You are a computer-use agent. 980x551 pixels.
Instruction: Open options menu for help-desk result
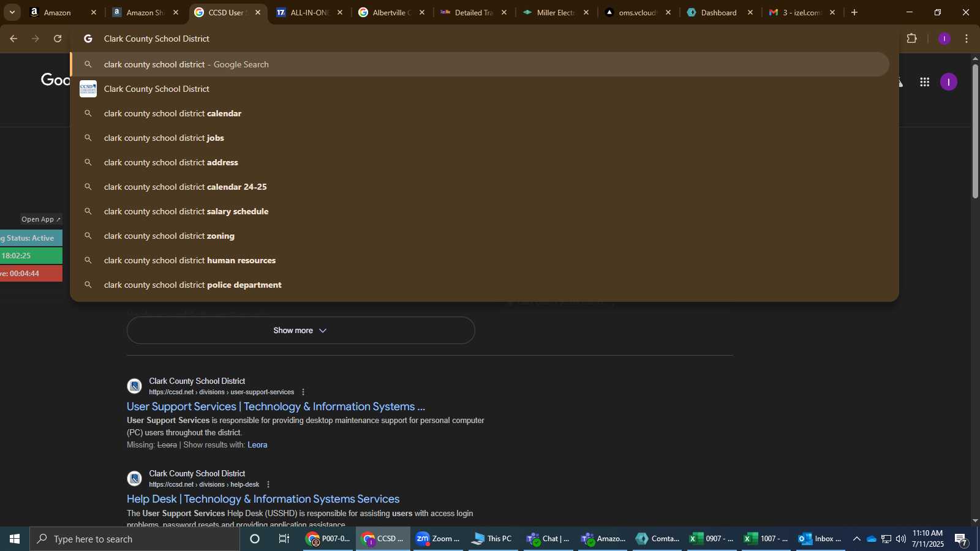[x=268, y=484]
